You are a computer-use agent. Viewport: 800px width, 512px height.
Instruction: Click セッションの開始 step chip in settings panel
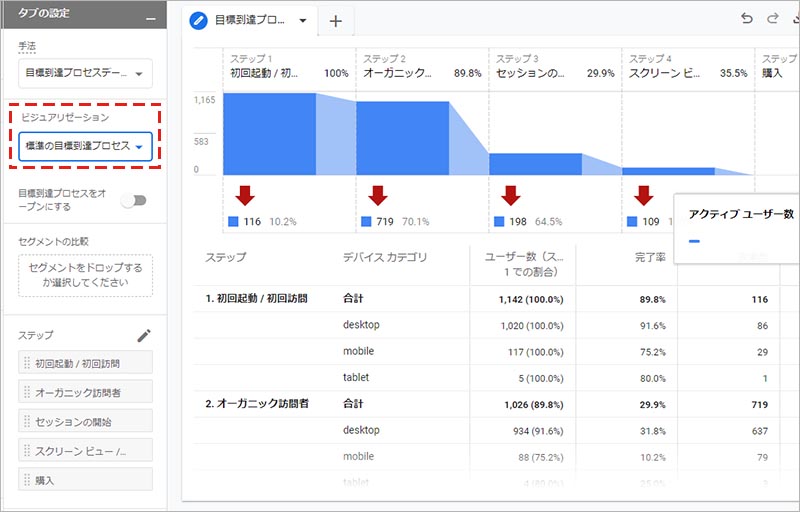[x=85, y=420]
